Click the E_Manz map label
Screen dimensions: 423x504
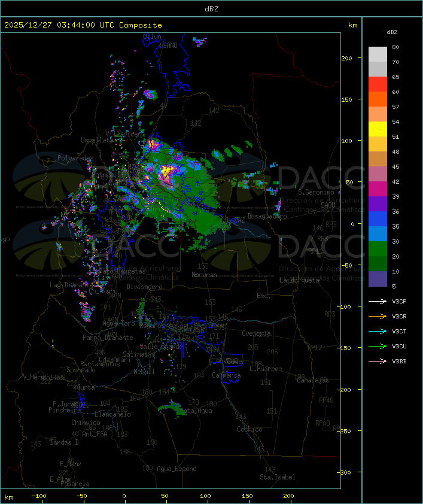click(x=71, y=464)
